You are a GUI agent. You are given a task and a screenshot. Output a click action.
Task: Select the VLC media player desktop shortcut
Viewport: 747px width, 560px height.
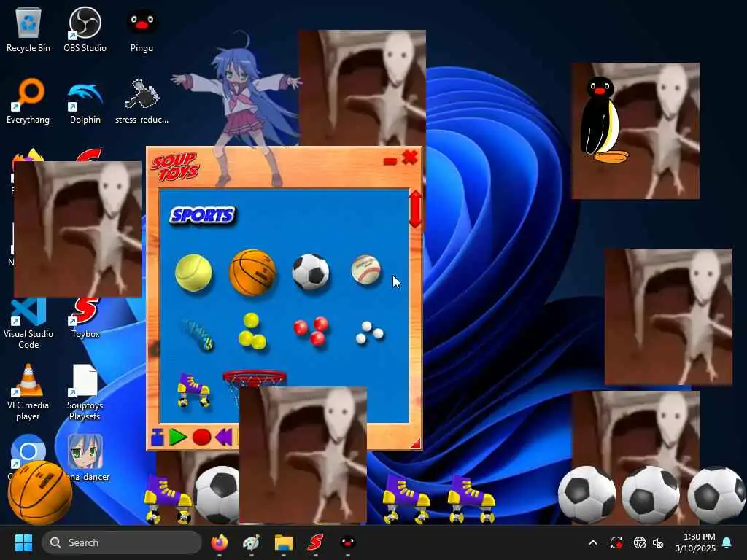(x=28, y=393)
